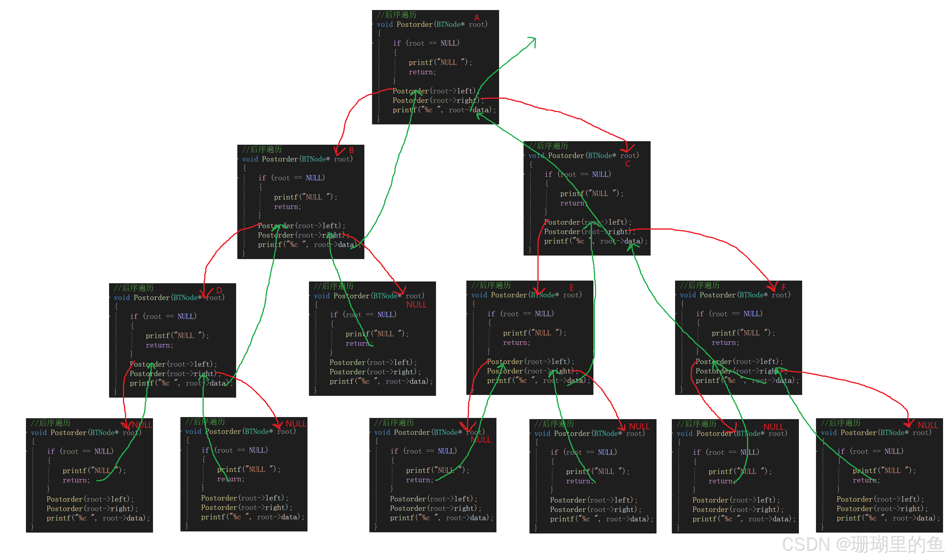The width and height of the screenshot is (946, 560).
Task: Click red NULL label in bottom-left code block
Action: tap(142, 424)
